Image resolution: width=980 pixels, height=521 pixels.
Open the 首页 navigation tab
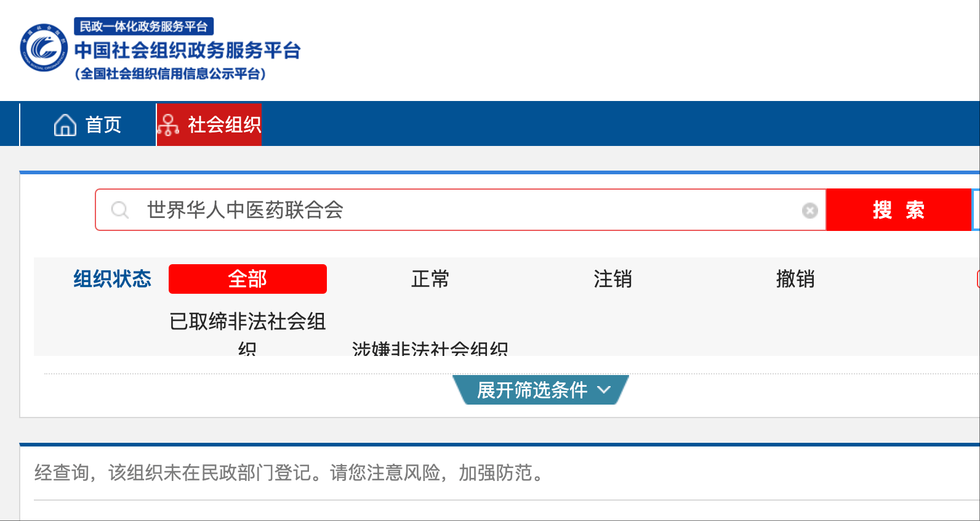pos(88,124)
